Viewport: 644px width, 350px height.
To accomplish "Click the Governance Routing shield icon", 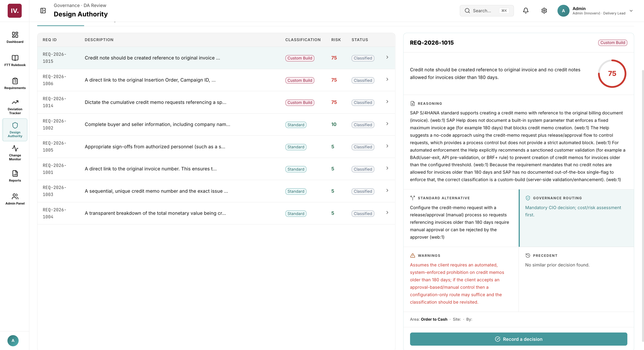I will (528, 198).
